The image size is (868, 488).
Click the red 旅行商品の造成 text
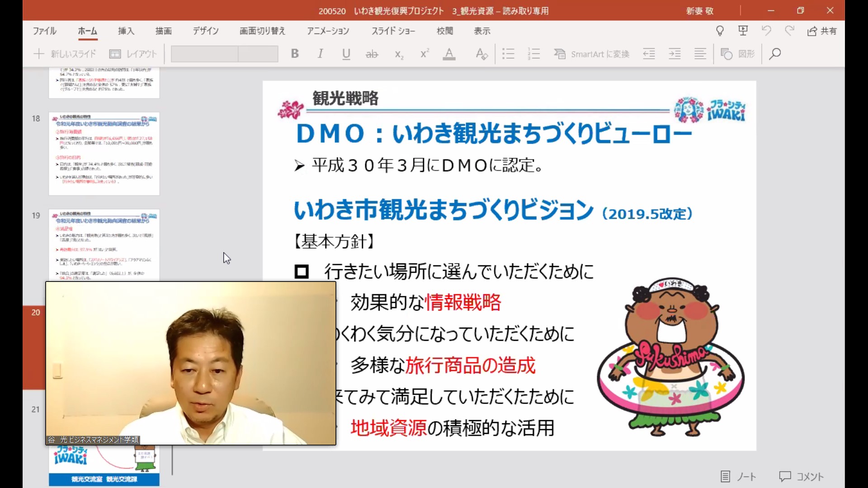471,365
